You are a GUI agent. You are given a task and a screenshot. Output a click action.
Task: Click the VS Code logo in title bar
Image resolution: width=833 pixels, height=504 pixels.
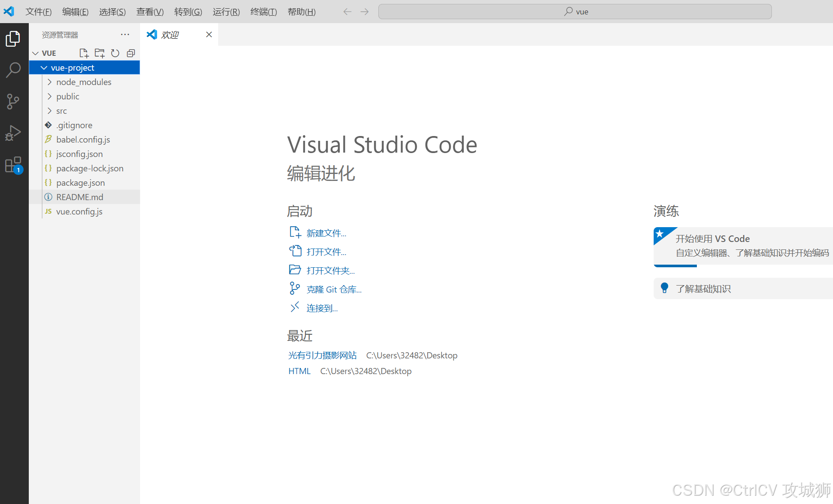click(9, 11)
